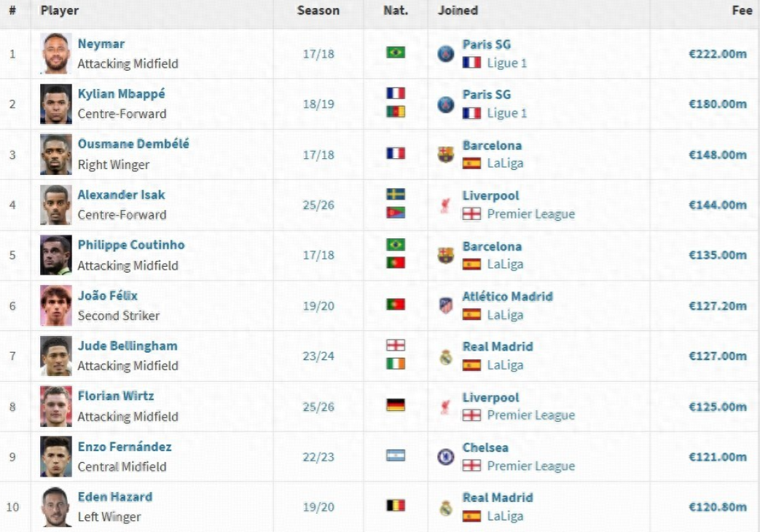The image size is (760, 532).
Task: Click the Argentina flag in Enzo Fernández's row
Action: [396, 455]
